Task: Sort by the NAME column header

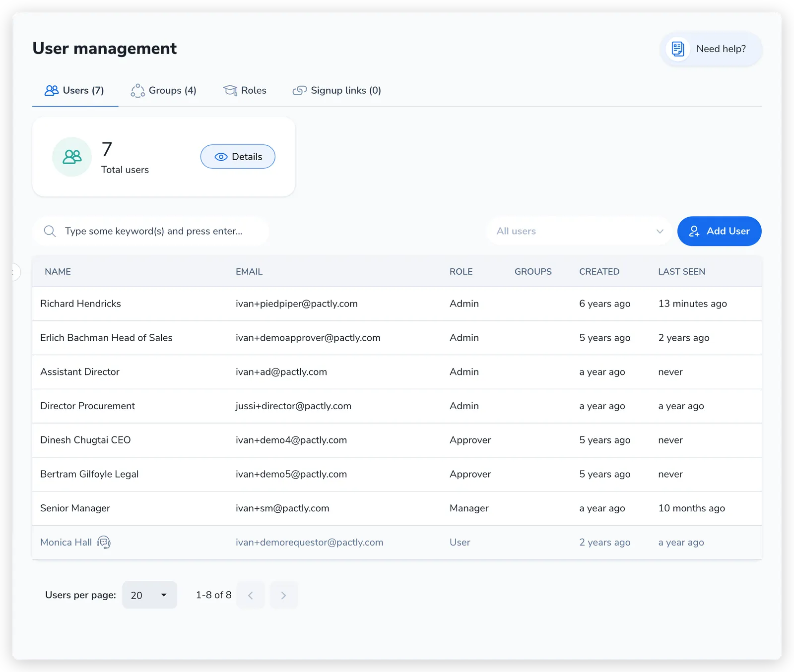Action: coord(58,272)
